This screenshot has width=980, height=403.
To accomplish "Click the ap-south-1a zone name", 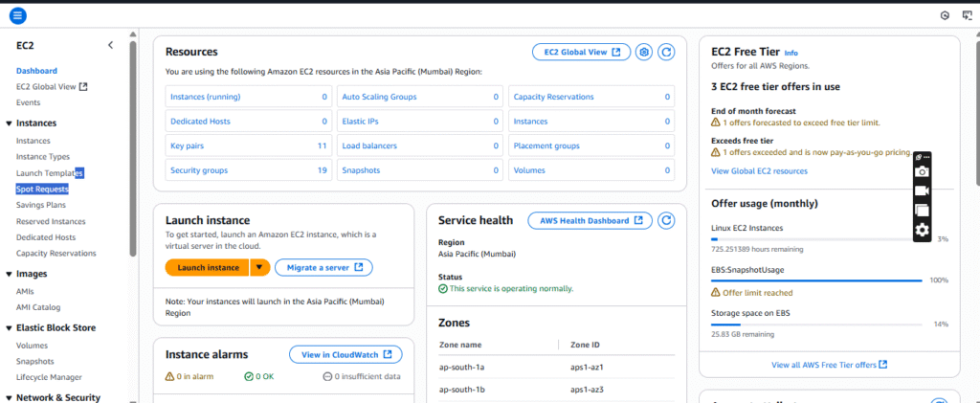I will click(x=462, y=367).
